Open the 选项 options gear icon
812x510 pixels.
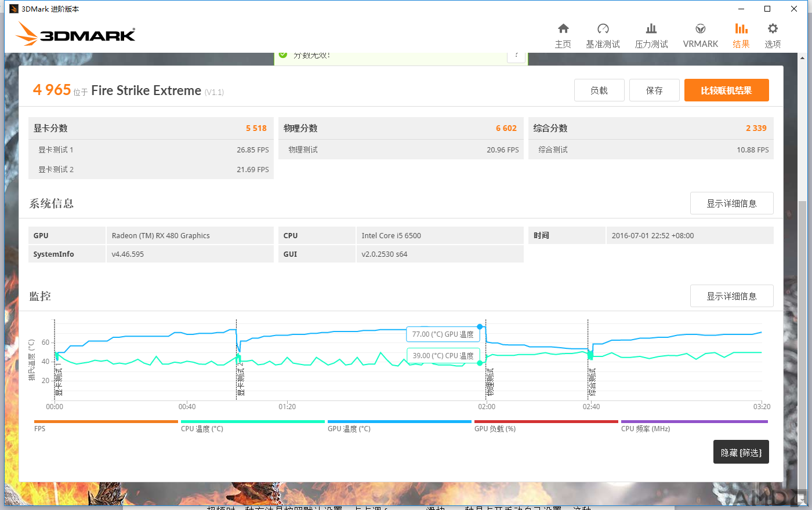(x=773, y=28)
